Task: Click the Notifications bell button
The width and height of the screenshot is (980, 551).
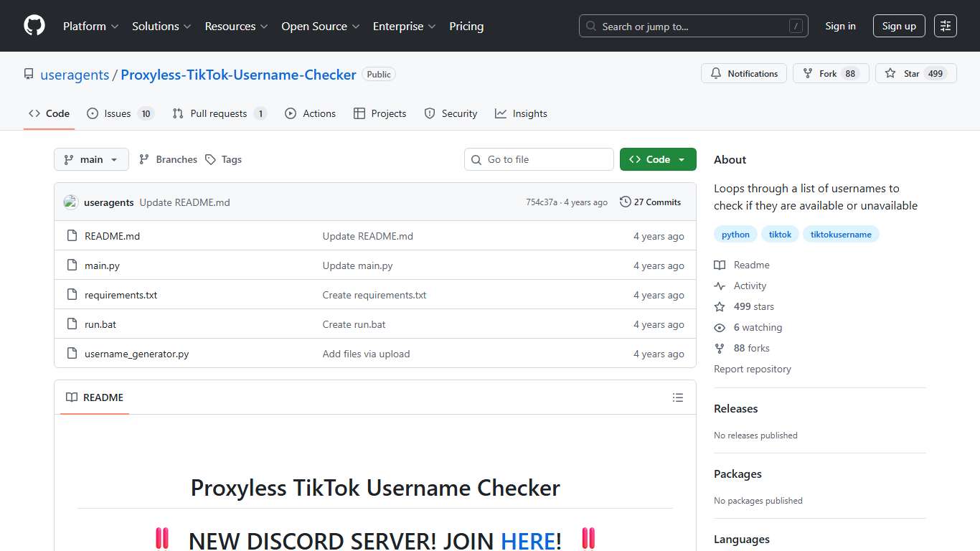Action: coord(744,73)
